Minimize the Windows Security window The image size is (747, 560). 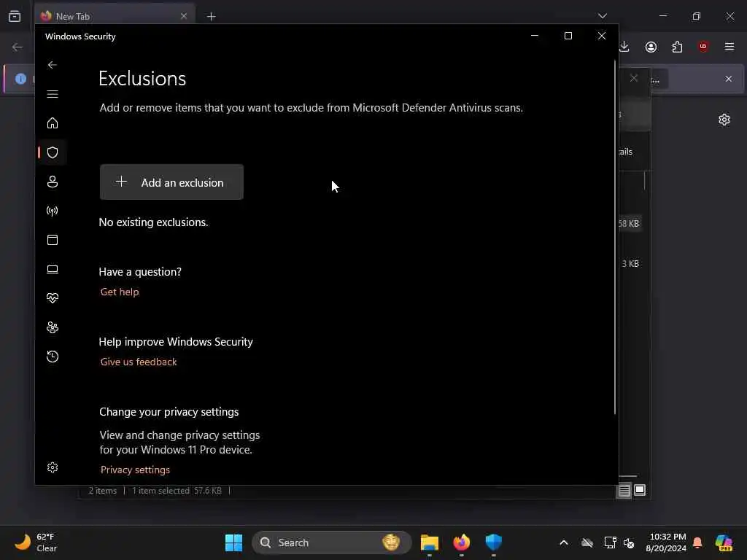click(x=535, y=36)
